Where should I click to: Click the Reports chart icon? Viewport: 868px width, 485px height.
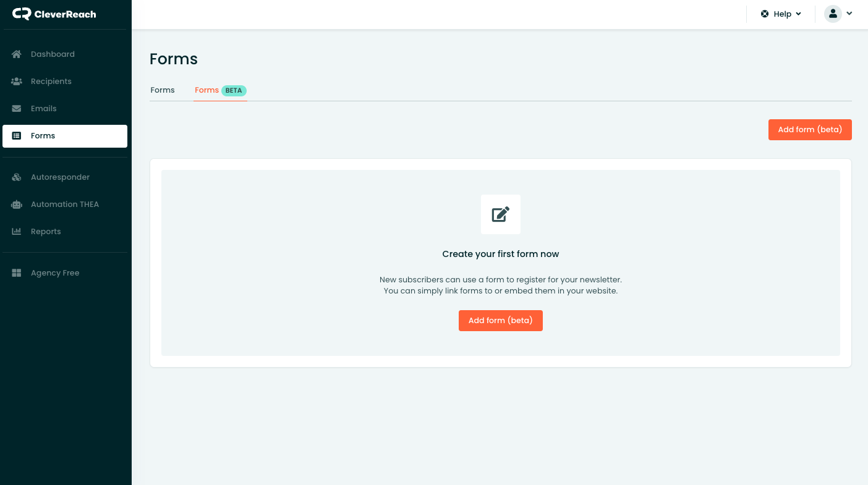coord(17,232)
